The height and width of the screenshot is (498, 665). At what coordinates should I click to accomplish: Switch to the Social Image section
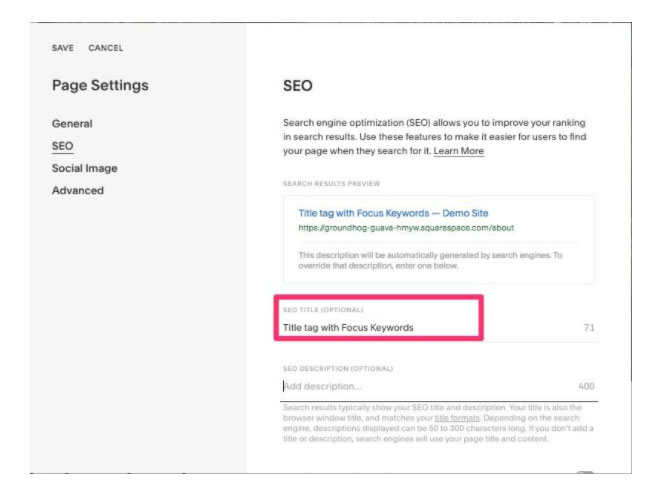84,168
